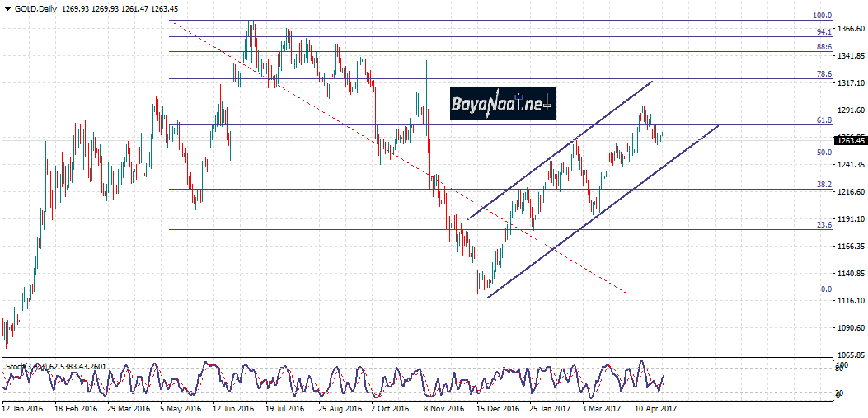Click the 15 Dec 2016 date label

click(498, 408)
